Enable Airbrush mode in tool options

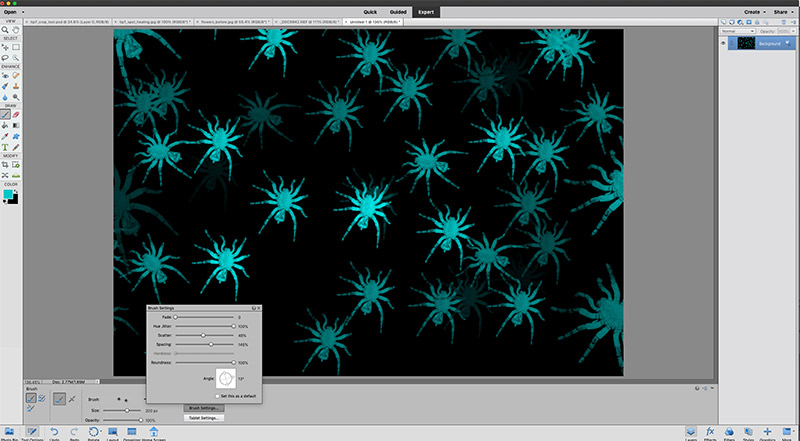pos(72,399)
